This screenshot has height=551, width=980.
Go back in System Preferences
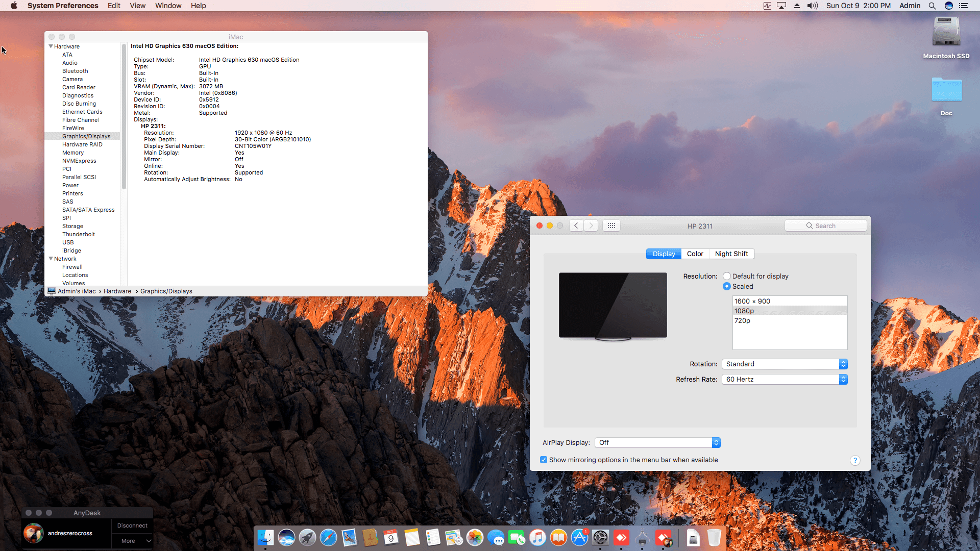click(x=576, y=226)
